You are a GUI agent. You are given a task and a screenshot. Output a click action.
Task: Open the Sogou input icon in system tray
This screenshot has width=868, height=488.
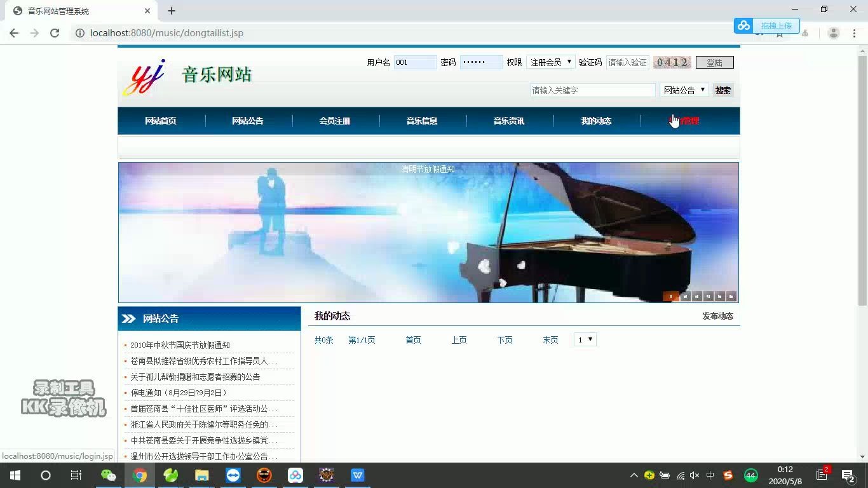(x=728, y=475)
